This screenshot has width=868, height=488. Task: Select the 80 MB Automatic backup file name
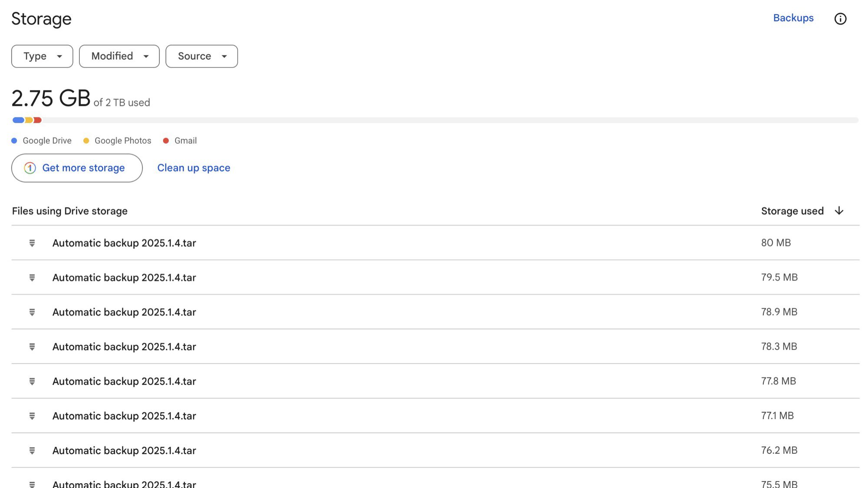(x=124, y=243)
